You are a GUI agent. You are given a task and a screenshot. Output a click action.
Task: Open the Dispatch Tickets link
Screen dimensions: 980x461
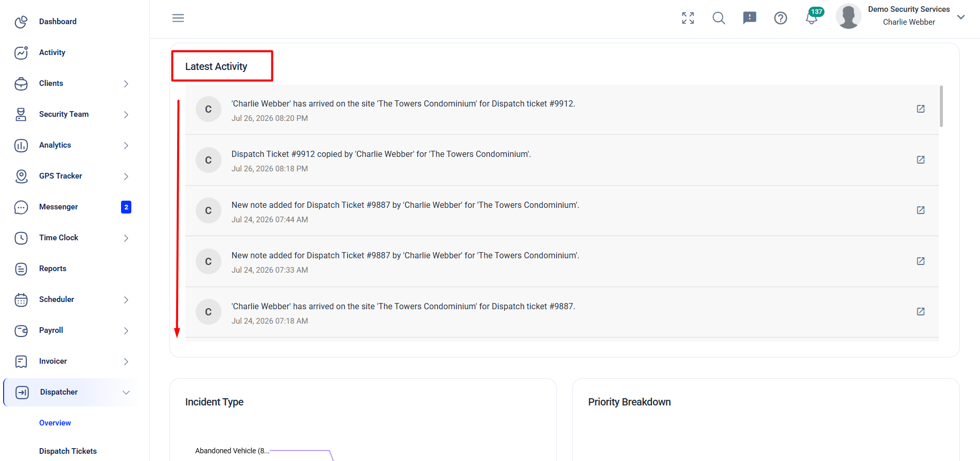(x=68, y=451)
